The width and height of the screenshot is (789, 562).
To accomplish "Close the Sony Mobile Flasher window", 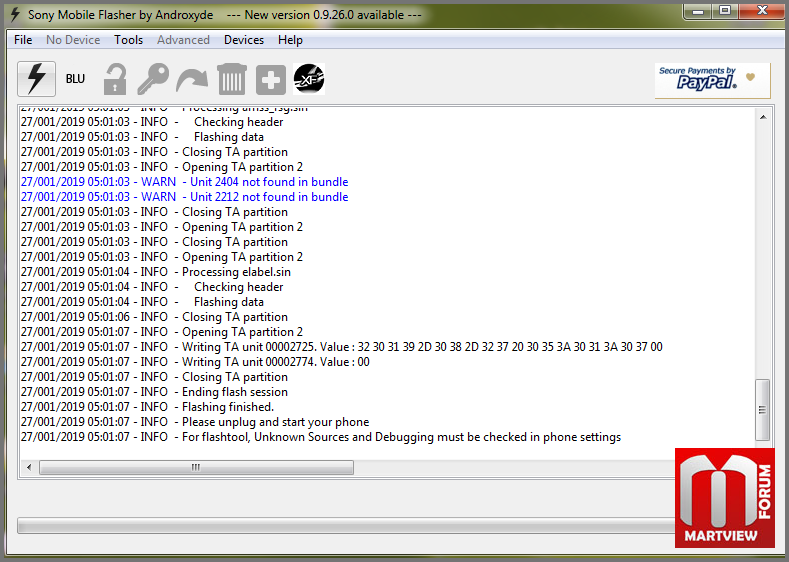I will click(x=762, y=11).
